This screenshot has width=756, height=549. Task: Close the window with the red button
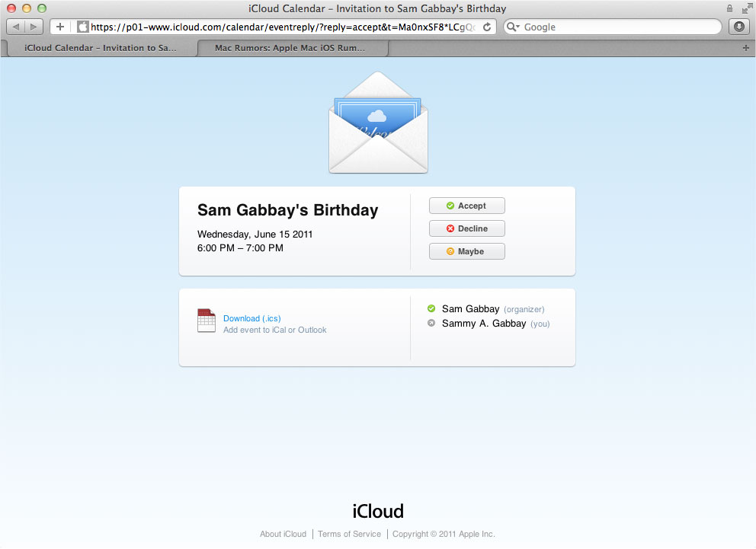pos(11,8)
